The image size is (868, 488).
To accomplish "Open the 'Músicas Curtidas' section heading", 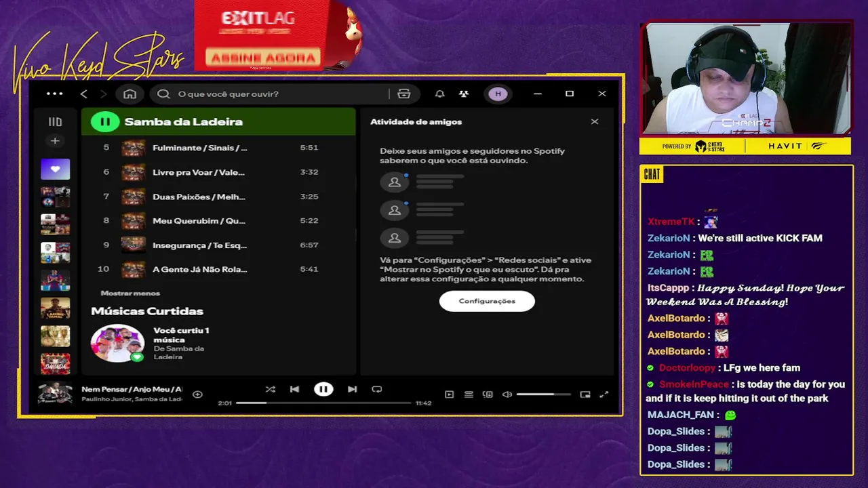I will (x=147, y=311).
